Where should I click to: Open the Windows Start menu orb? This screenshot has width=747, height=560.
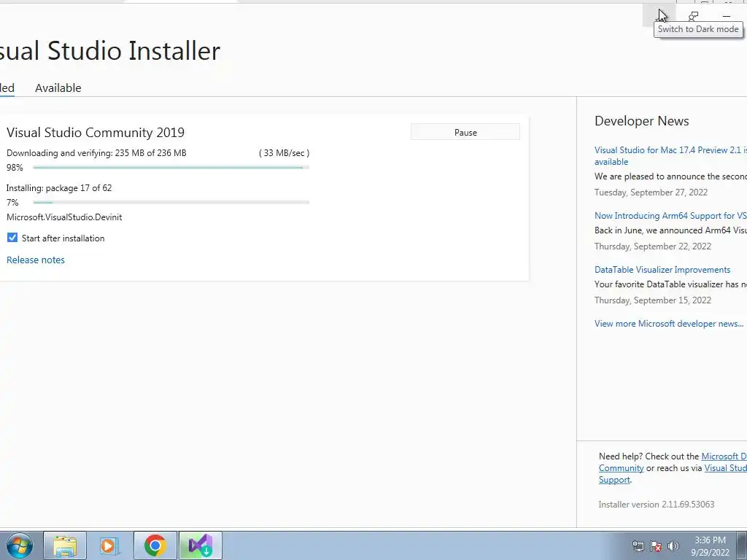pos(20,545)
